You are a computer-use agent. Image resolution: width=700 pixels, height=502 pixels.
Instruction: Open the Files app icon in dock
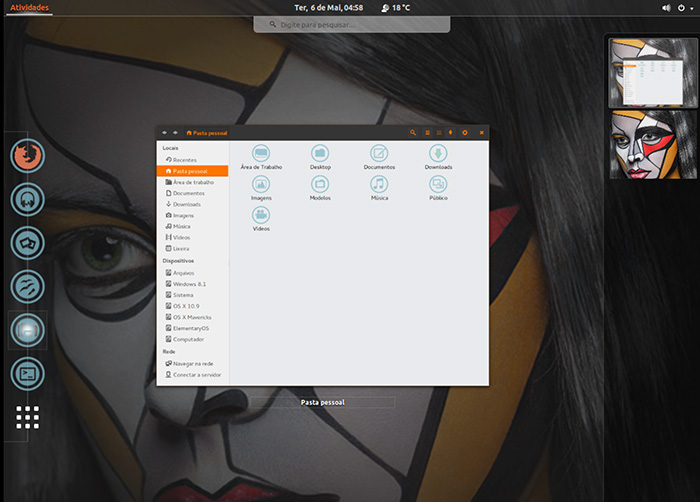point(28,330)
